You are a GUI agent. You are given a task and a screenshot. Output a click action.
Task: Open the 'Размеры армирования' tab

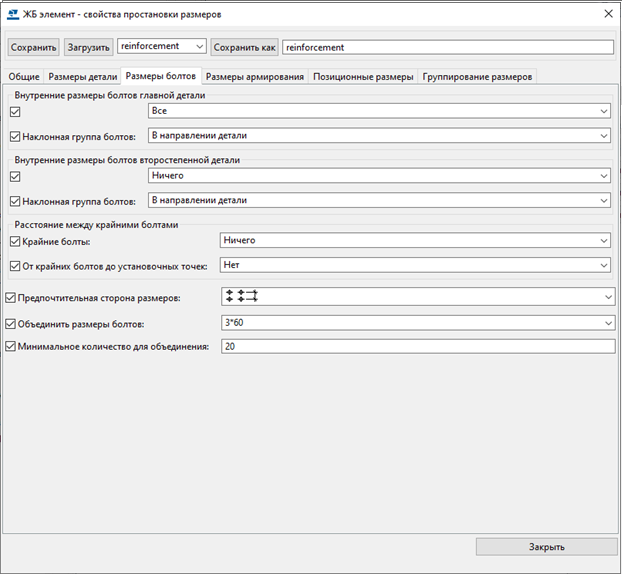click(x=255, y=77)
